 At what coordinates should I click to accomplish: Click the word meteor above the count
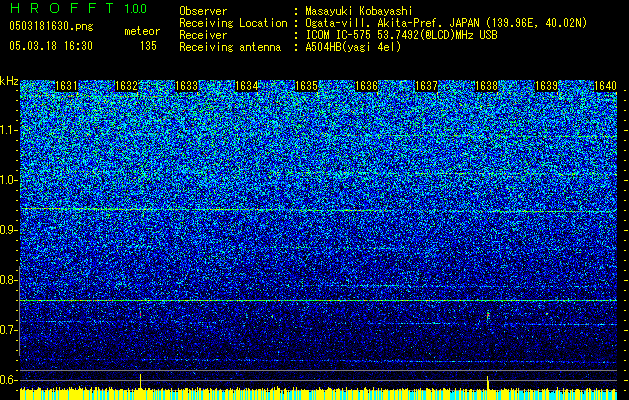click(x=142, y=31)
